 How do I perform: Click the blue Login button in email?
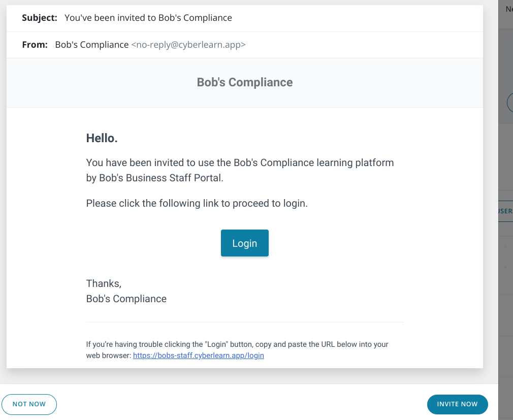pyautogui.click(x=245, y=243)
